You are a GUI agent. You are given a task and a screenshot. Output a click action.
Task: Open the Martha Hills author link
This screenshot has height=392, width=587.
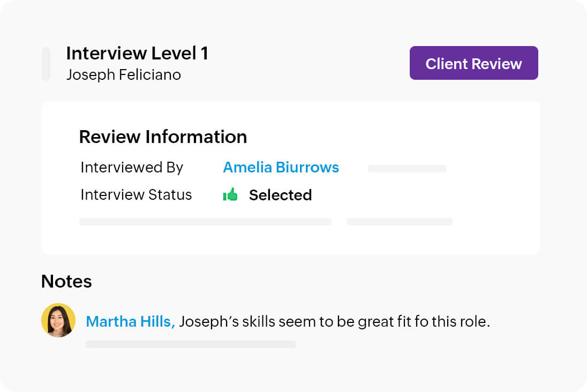coord(130,322)
